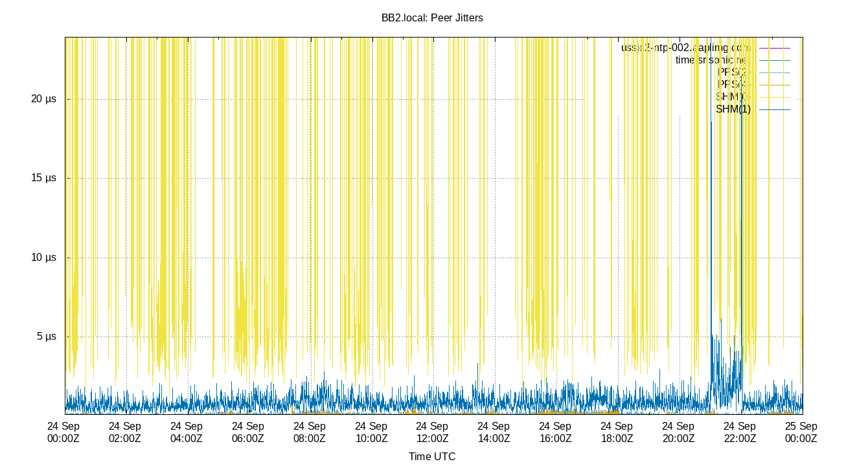Screen dimensions: 868x466
Task: Select the 'SHM(1)' legend entry text
Action: click(733, 109)
